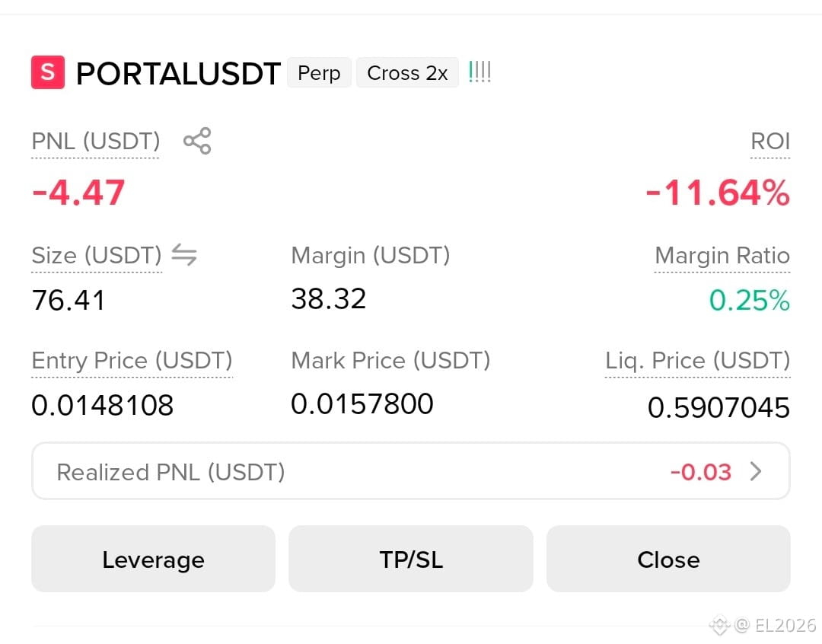Show PNL (USDT) label explanation
The image size is (822, 644).
click(x=95, y=141)
